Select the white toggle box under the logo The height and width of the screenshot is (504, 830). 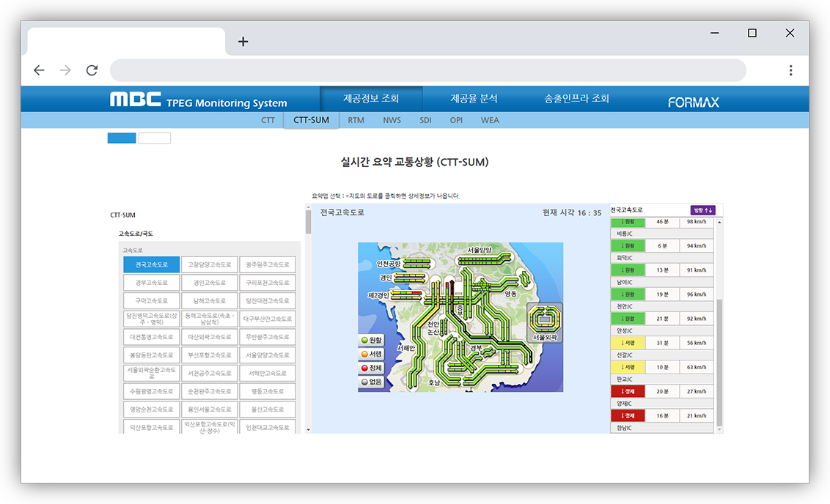(x=155, y=138)
